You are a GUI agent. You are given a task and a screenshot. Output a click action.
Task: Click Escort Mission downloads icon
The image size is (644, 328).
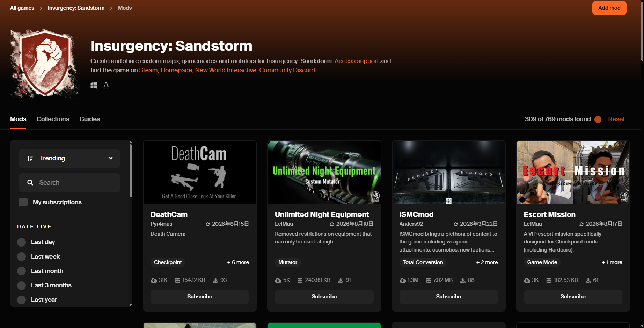click(588, 280)
